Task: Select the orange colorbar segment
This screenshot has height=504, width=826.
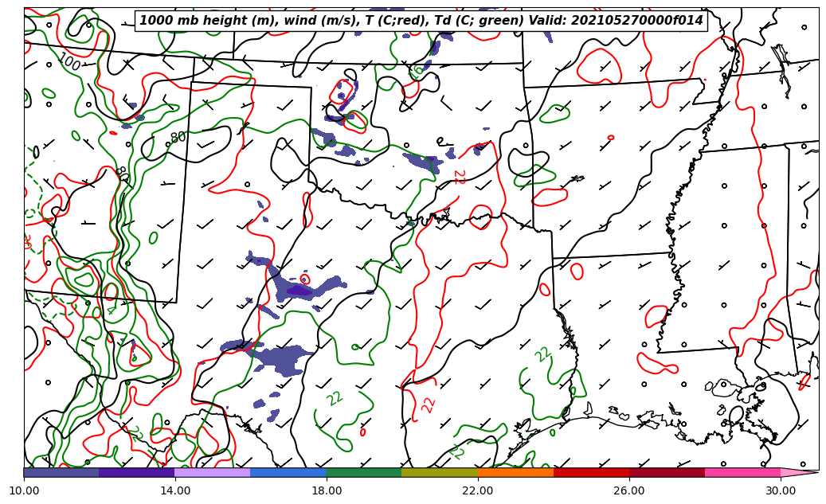Action: click(515, 472)
